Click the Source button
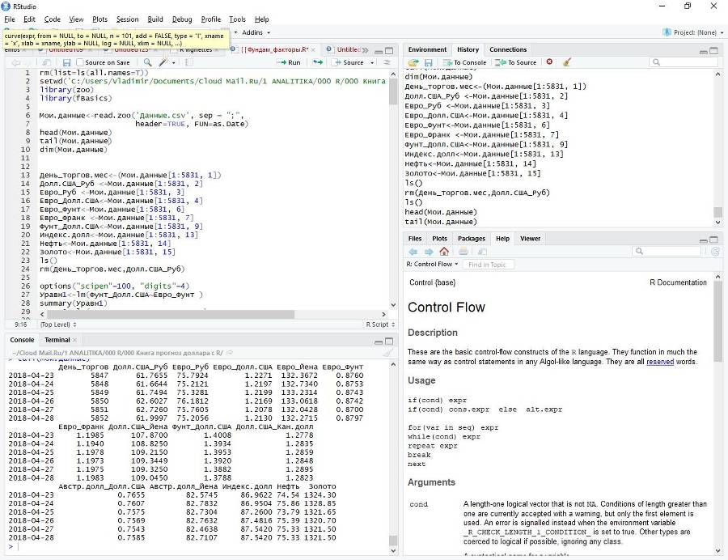The height and width of the screenshot is (560, 728). (349, 62)
